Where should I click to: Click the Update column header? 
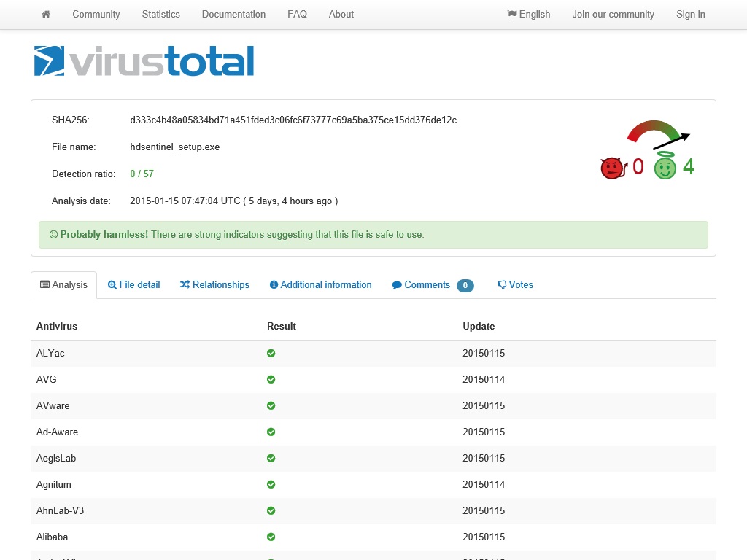tap(479, 326)
